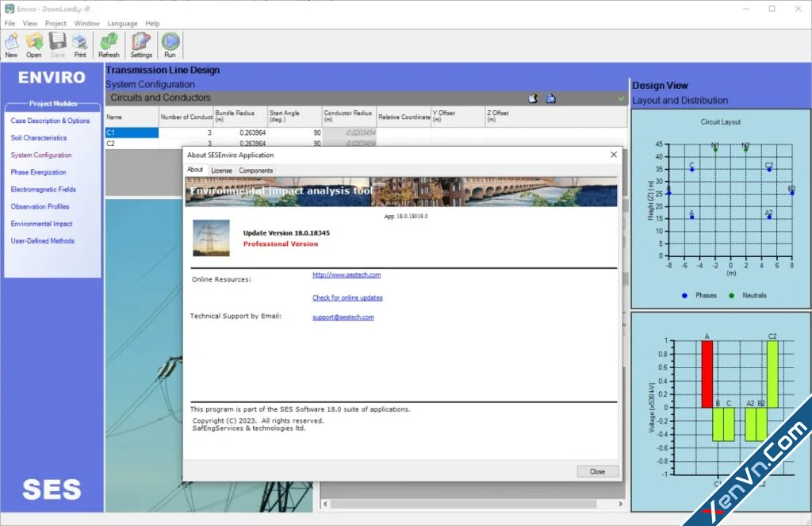Click the Refresh toolbar icon
812x526 pixels.
pos(109,44)
